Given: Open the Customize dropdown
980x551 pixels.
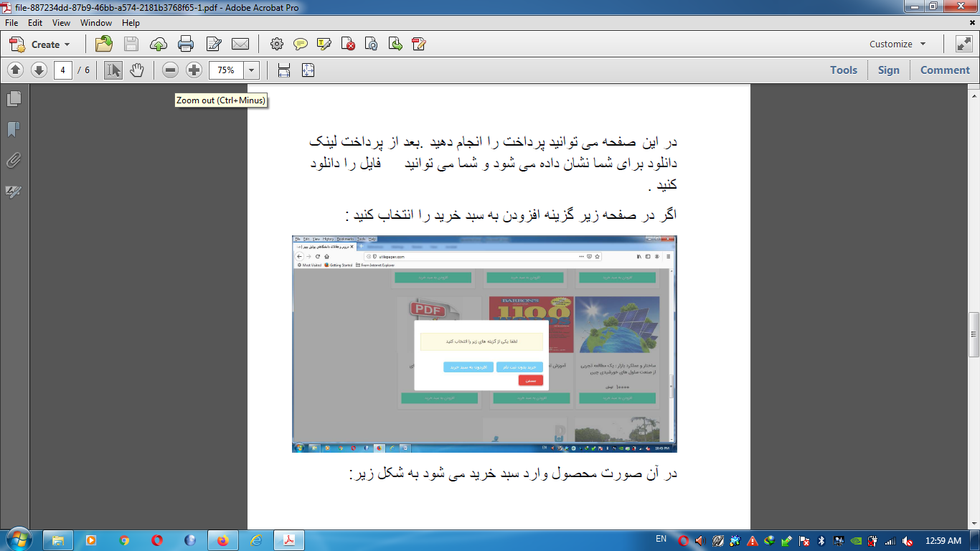Looking at the screenshot, I should pyautogui.click(x=897, y=44).
